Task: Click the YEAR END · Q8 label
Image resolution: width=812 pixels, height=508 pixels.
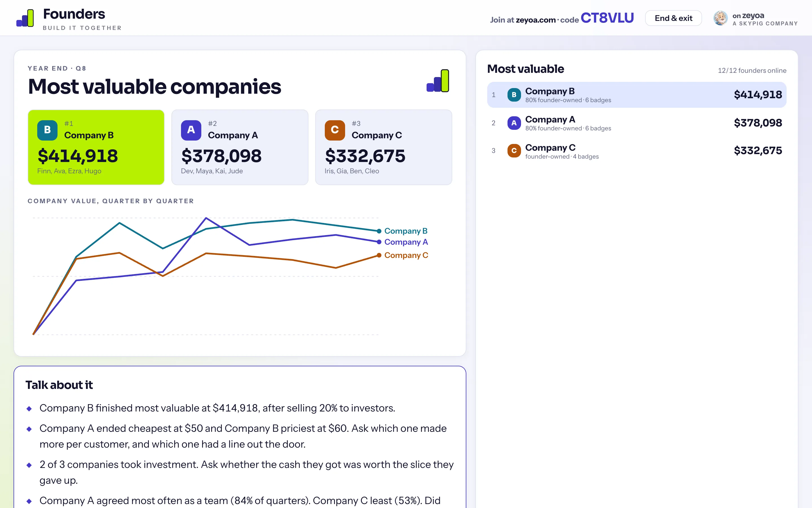Action: pyautogui.click(x=57, y=69)
